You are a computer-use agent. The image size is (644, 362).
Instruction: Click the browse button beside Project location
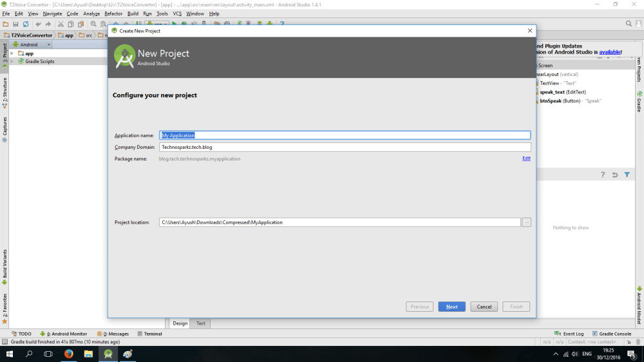526,222
